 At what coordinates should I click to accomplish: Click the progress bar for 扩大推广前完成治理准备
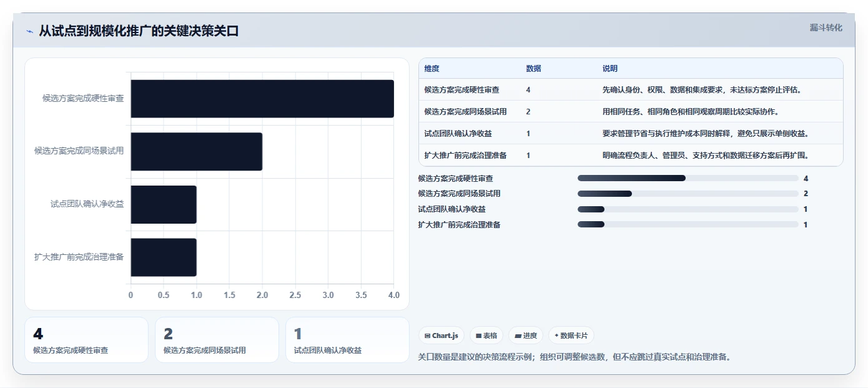[x=688, y=224]
